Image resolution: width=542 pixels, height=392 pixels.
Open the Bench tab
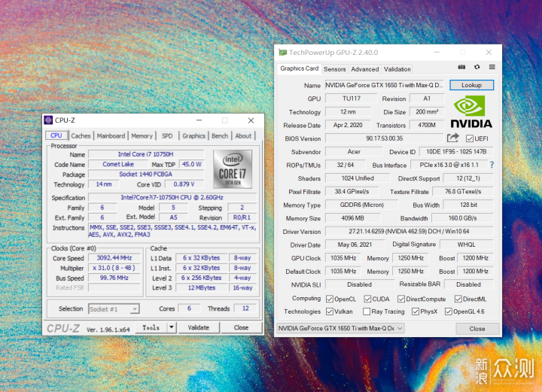220,136
